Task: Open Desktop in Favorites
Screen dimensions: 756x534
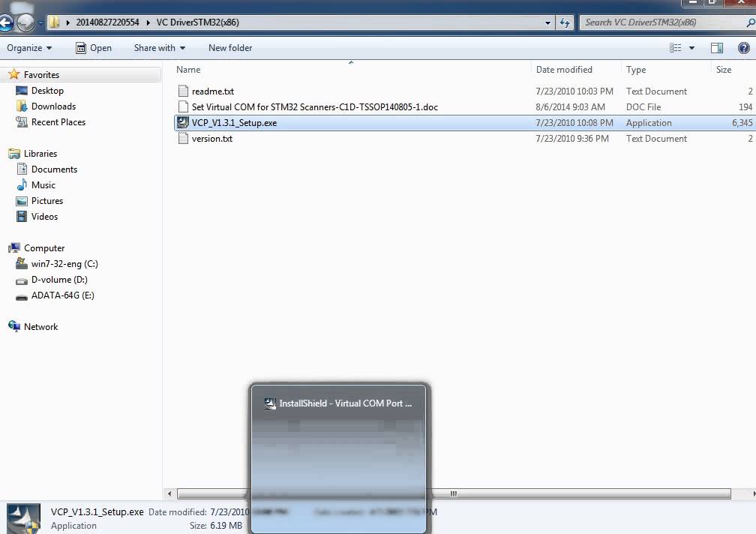Action: 47,91
